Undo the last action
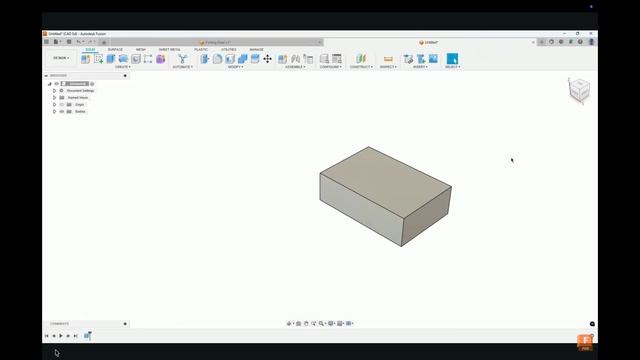The width and height of the screenshot is (640, 360). coord(79,42)
